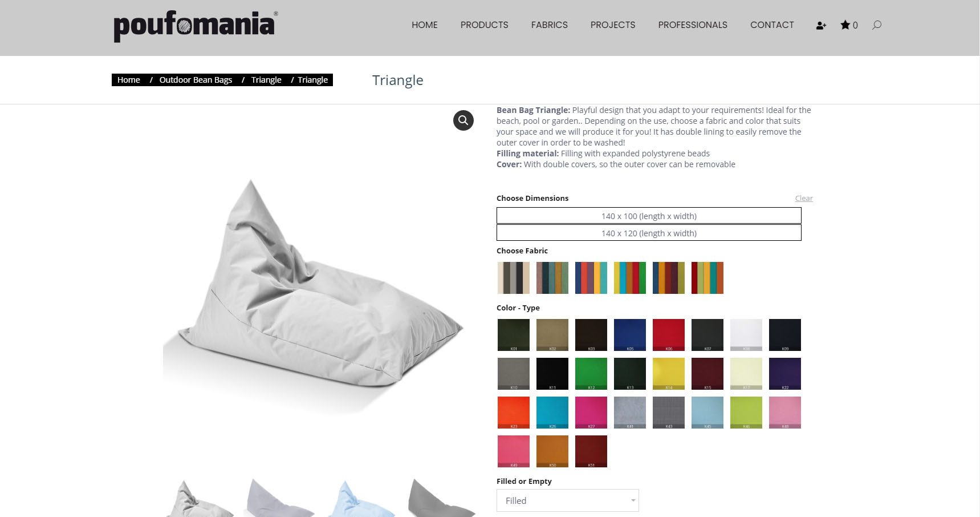Select the 140 x 100 dimension option
The width and height of the screenshot is (980, 517).
(649, 216)
